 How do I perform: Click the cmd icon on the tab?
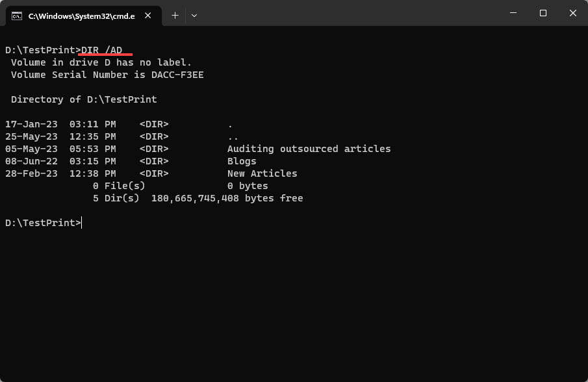[x=17, y=16]
